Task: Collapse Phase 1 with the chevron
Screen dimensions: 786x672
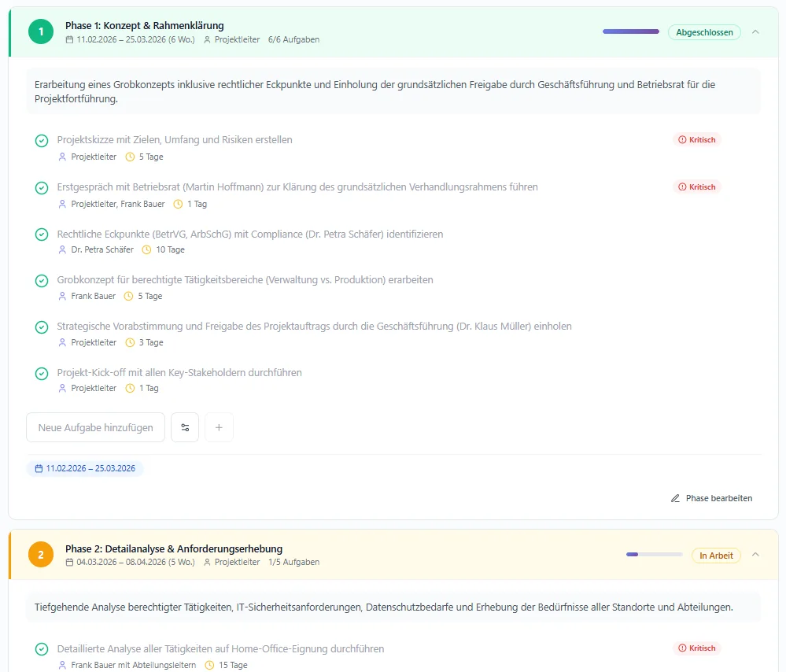Action: 755,32
